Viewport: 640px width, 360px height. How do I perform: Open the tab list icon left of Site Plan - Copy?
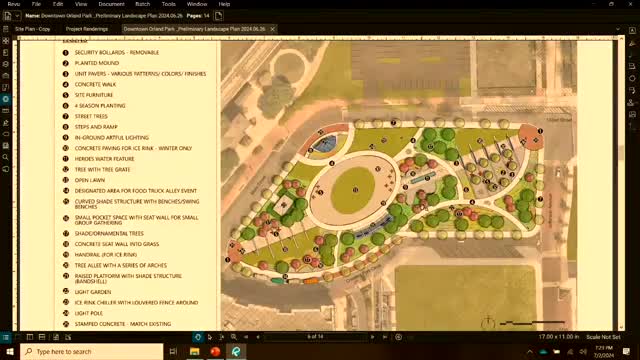click(6, 29)
